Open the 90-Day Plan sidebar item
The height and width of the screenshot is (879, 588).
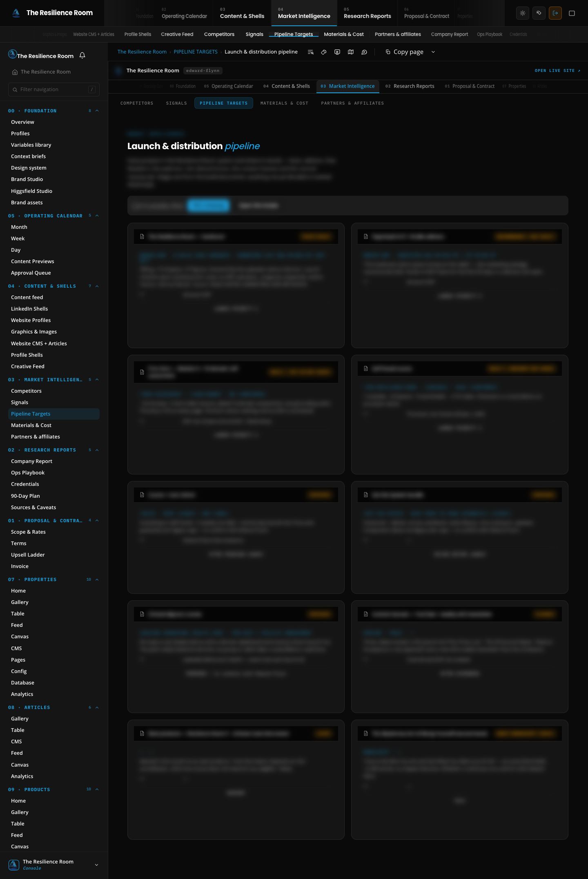25,496
